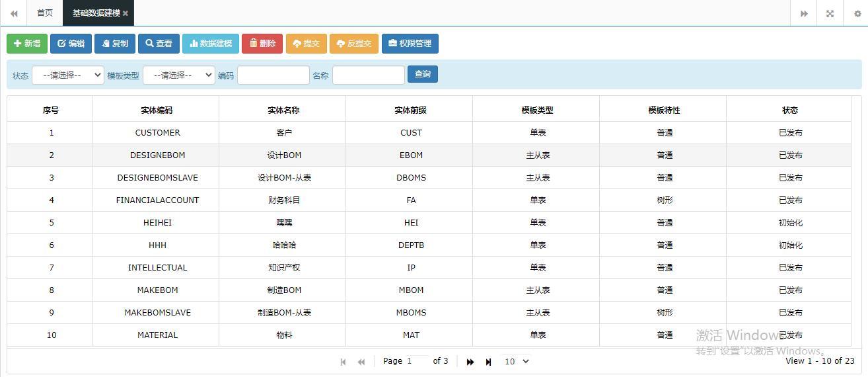
Task: Click the MBOMS prefix cell
Action: click(411, 313)
